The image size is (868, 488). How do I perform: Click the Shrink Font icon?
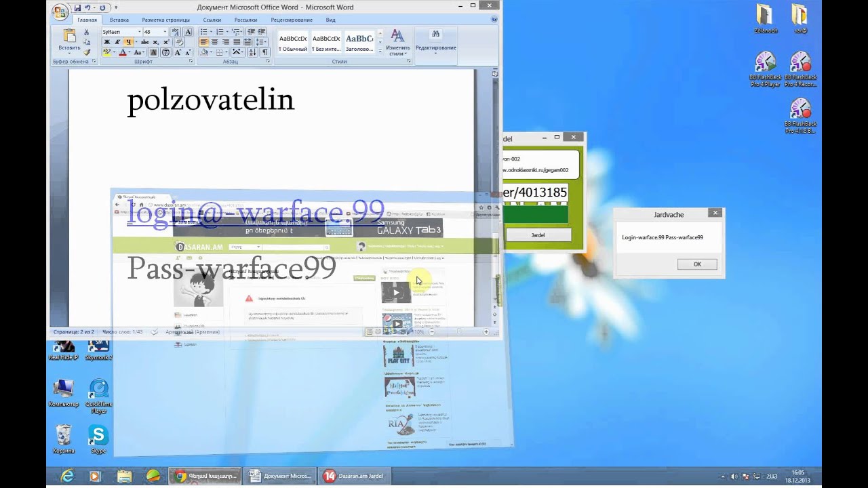[x=188, y=52]
